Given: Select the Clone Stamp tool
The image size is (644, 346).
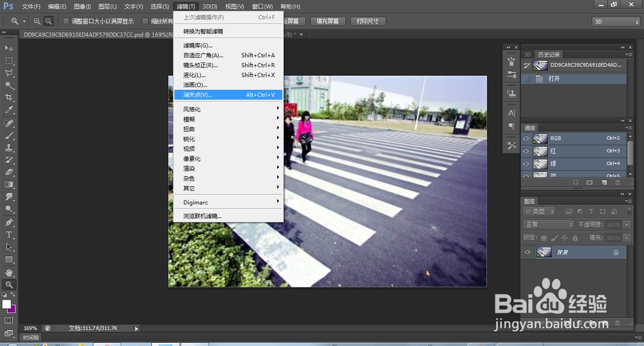Looking at the screenshot, I should 8,147.
